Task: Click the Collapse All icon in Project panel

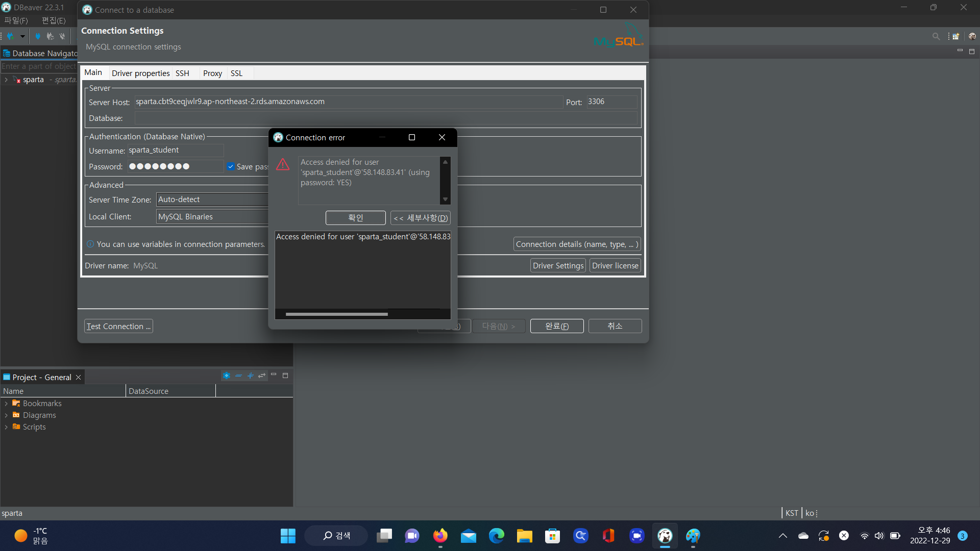Action: [238, 376]
